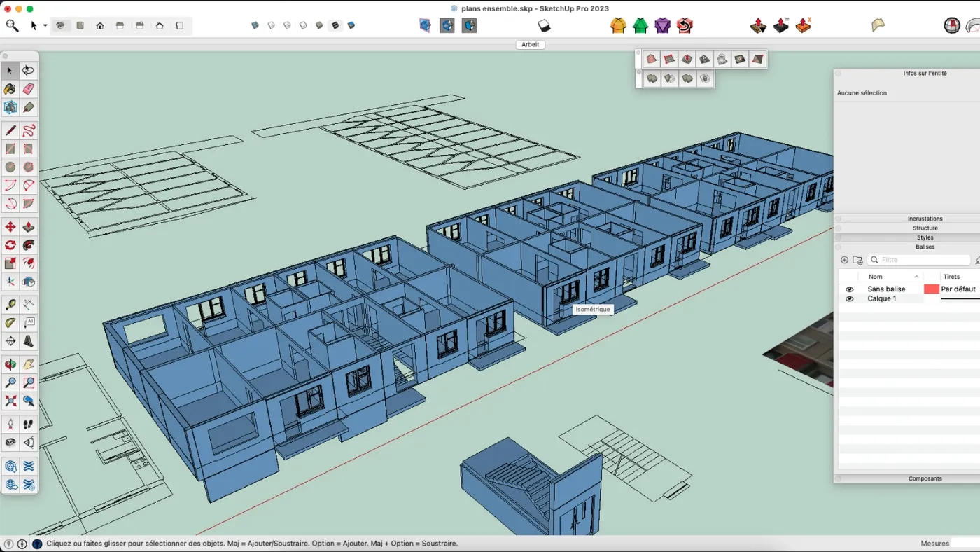
Task: Switch to the Arbeit scene tab
Action: [530, 44]
